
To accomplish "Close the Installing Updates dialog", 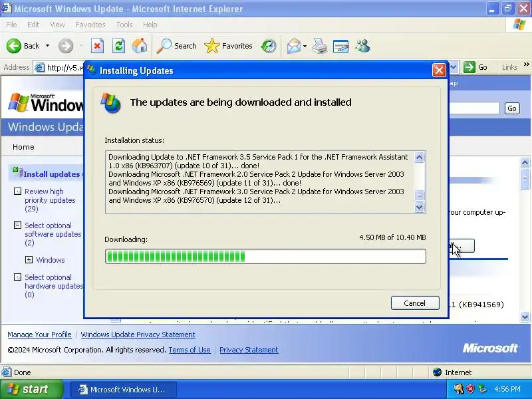I will (439, 70).
